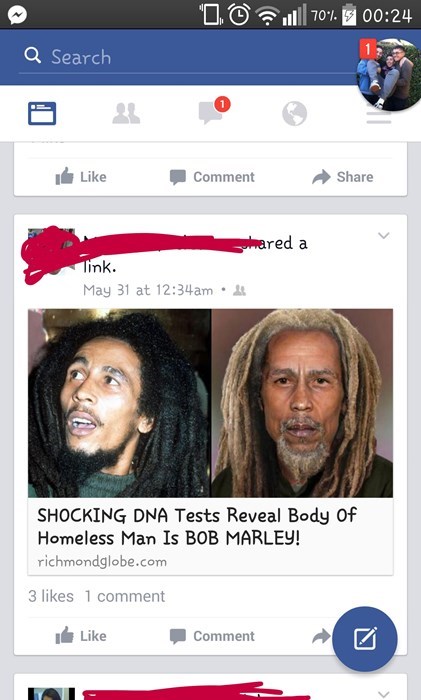This screenshot has height=700, width=421.
Task: Open the Friend Requests tab icon
Action: pos(126,113)
